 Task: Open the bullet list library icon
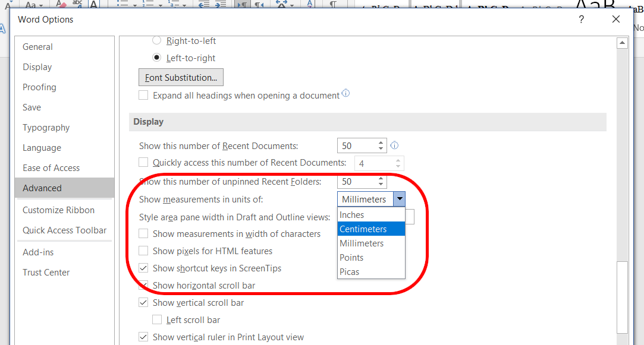(x=135, y=5)
